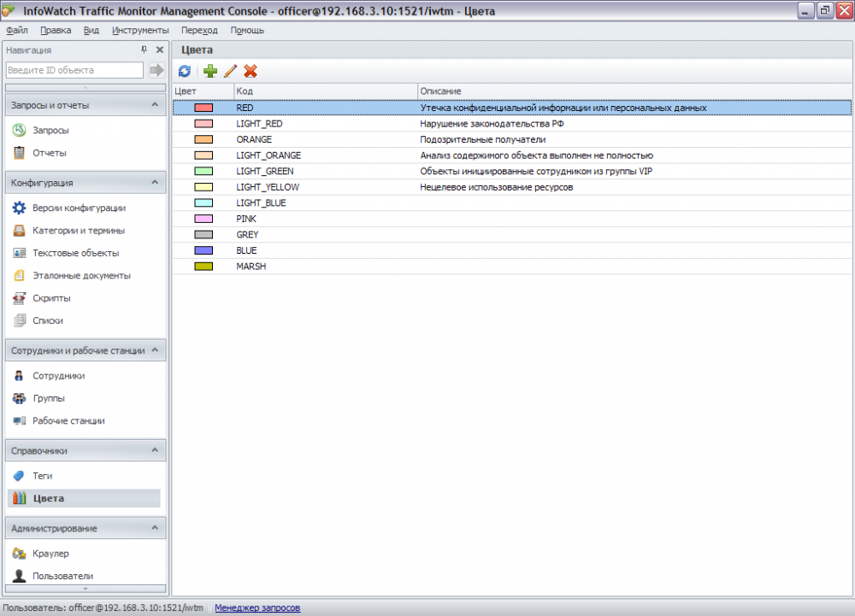The width and height of the screenshot is (855, 616).
Task: Click the green plus add color icon
Action: [x=210, y=71]
